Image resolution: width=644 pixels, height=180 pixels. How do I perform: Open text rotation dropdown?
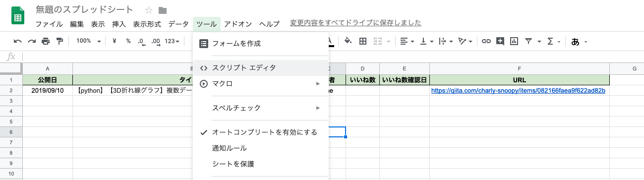point(466,41)
